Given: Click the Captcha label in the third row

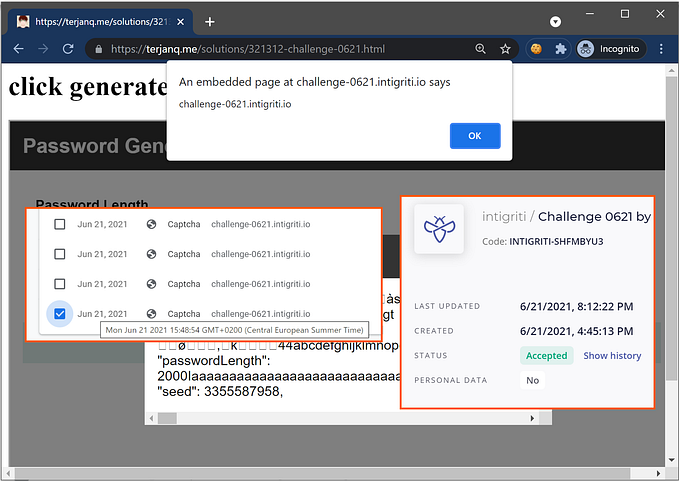Looking at the screenshot, I should (x=184, y=284).
